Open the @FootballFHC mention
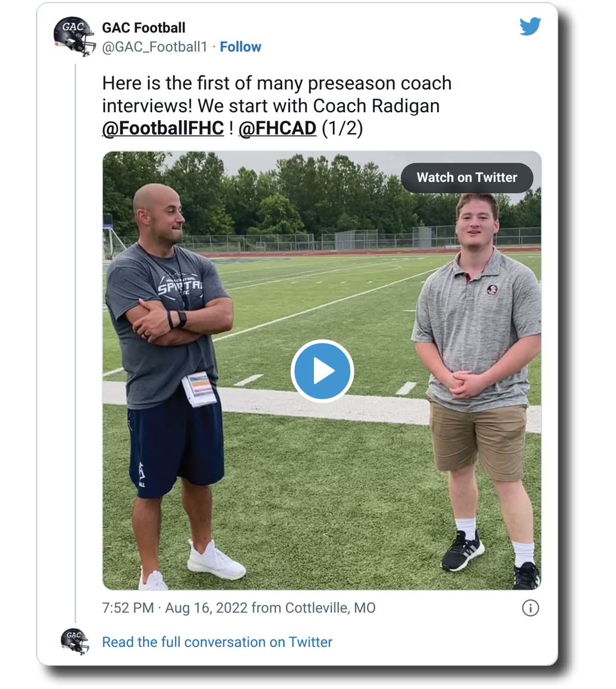The height and width of the screenshot is (689, 616). point(163,129)
